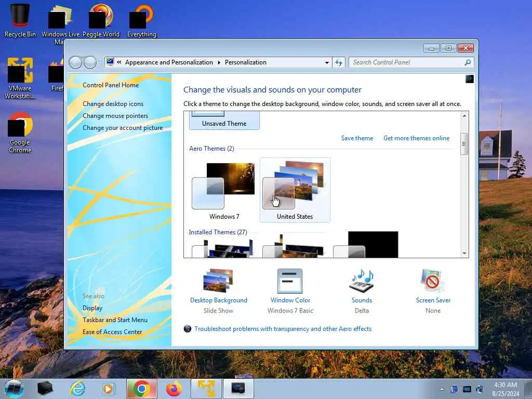Image resolution: width=532 pixels, height=399 pixels.
Task: Open Change your account picture link
Action: point(123,128)
